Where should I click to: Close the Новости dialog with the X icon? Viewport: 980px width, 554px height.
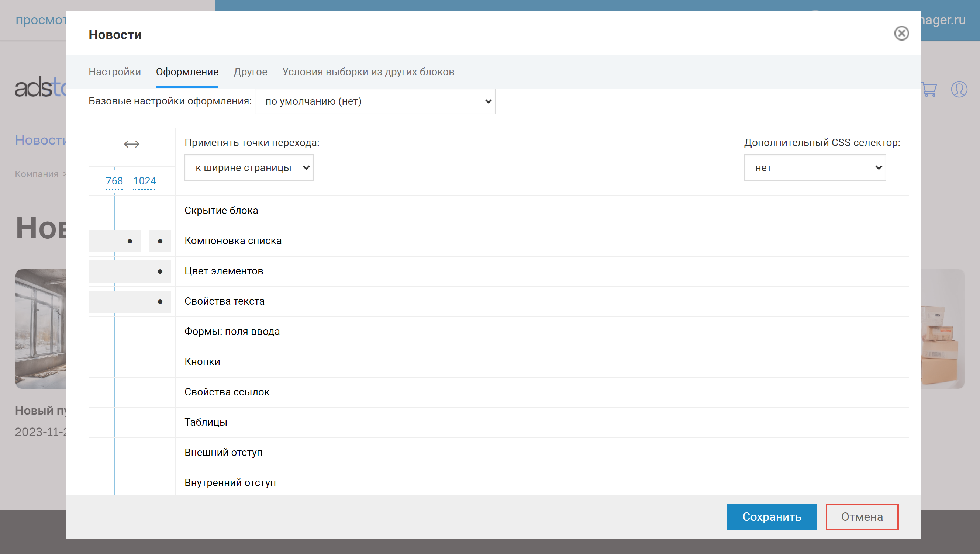tap(901, 34)
